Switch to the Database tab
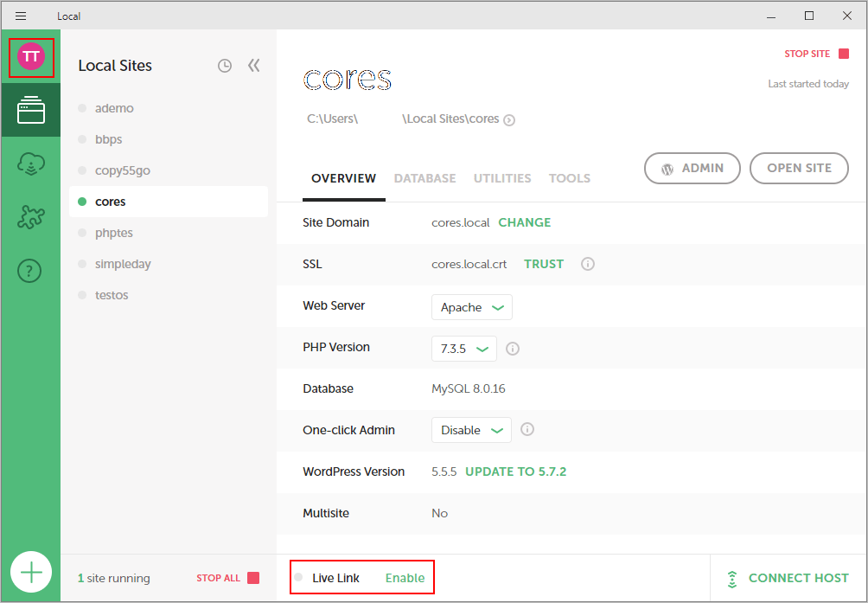Image resolution: width=868 pixels, height=603 pixels. click(425, 178)
